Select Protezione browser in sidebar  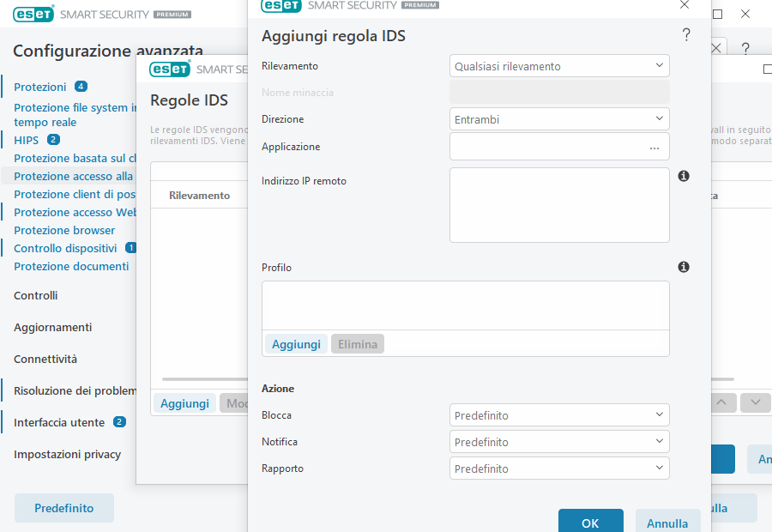point(64,230)
